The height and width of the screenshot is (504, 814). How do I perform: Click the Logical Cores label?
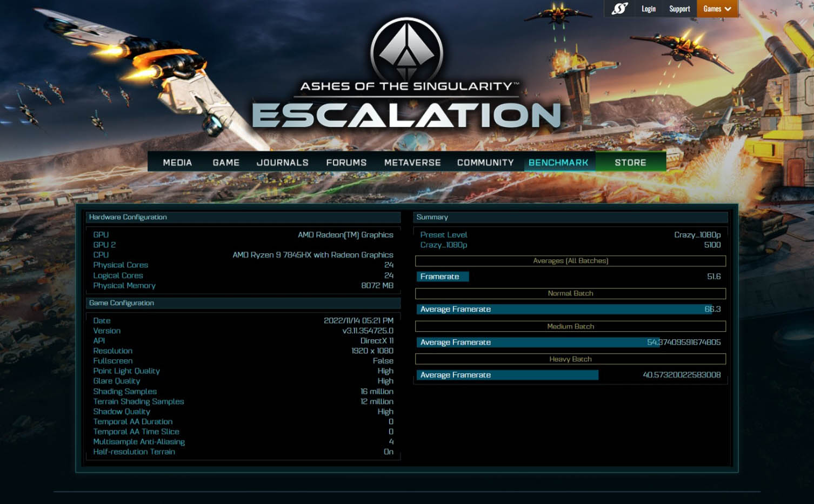click(x=118, y=275)
